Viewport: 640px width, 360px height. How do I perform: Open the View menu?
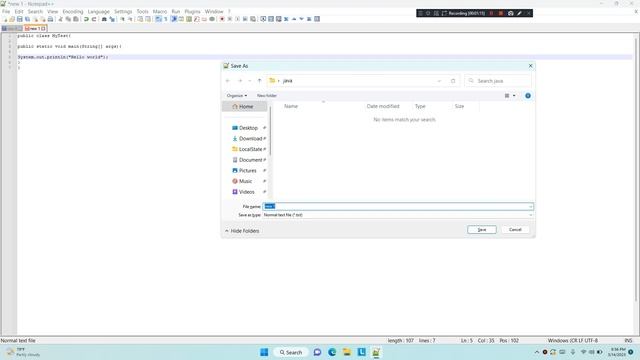coord(52,11)
